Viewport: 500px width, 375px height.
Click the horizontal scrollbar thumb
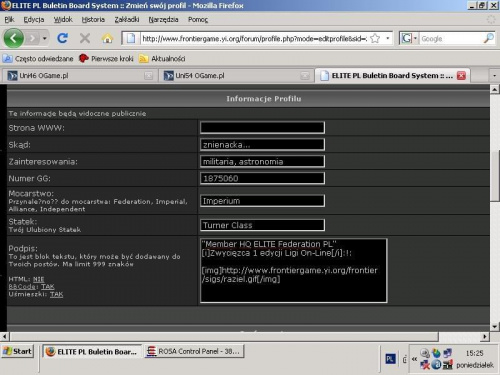click(224, 337)
